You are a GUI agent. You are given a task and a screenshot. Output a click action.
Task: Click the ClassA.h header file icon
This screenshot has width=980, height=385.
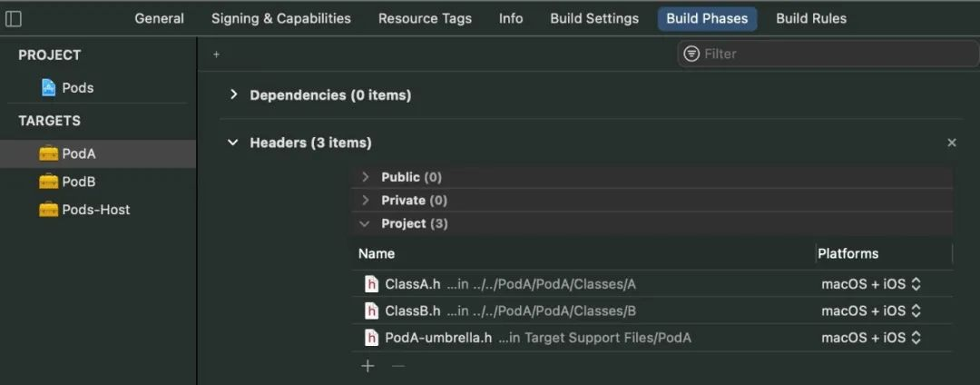(371, 284)
